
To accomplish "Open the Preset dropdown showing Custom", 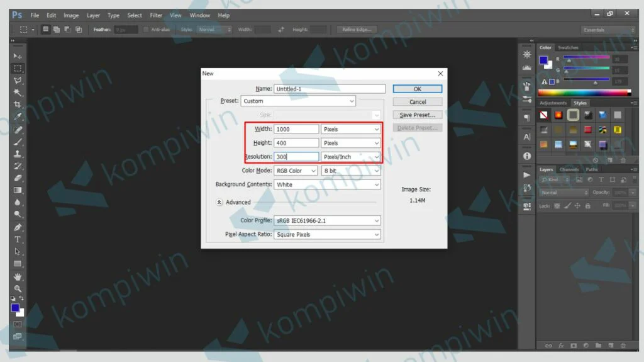I will [298, 101].
